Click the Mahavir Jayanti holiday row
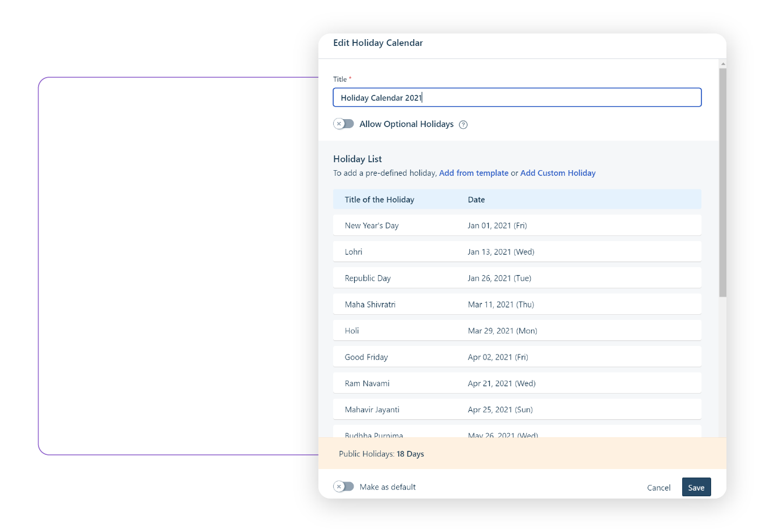769x532 pixels. [x=516, y=409]
